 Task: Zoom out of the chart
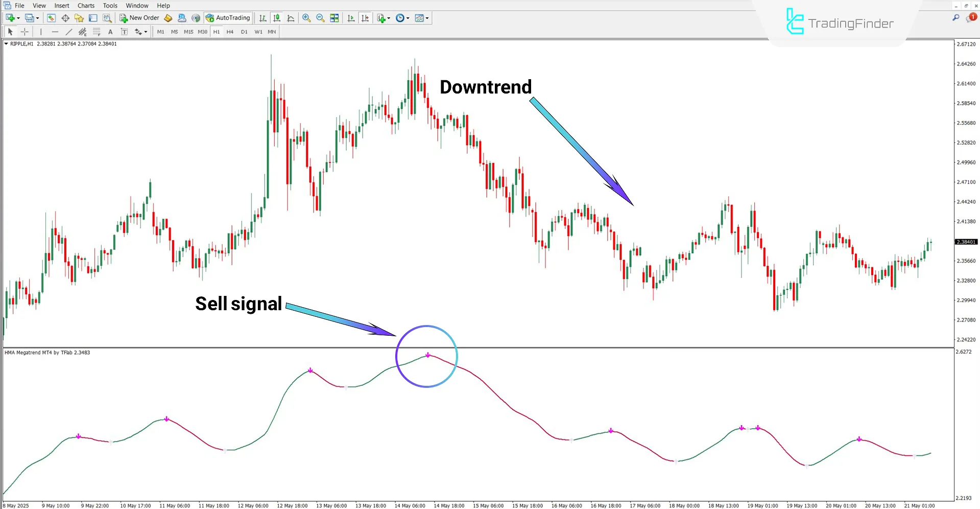[320, 17]
